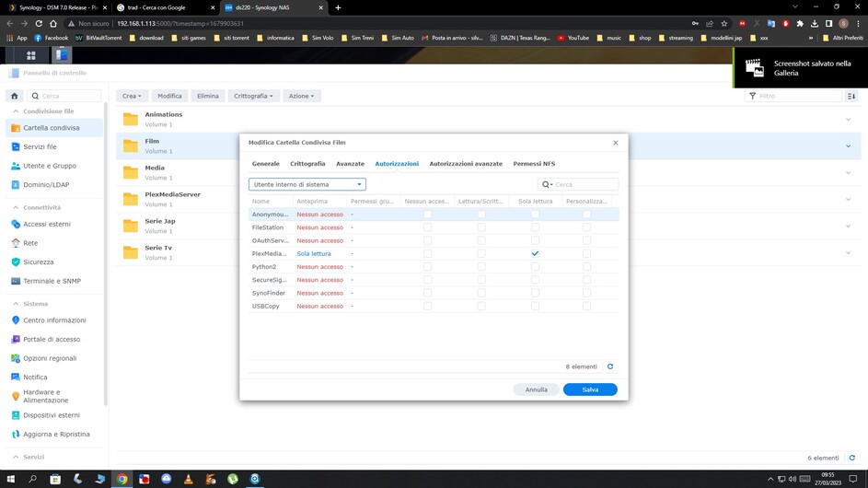Image resolution: width=868 pixels, height=488 pixels.
Task: Switch to trad Google browser tab
Action: (163, 7)
